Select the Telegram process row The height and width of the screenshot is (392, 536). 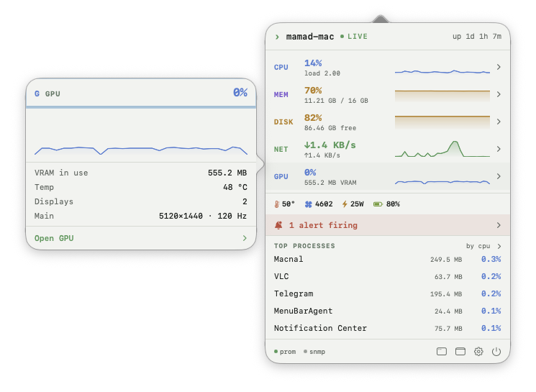pos(388,294)
